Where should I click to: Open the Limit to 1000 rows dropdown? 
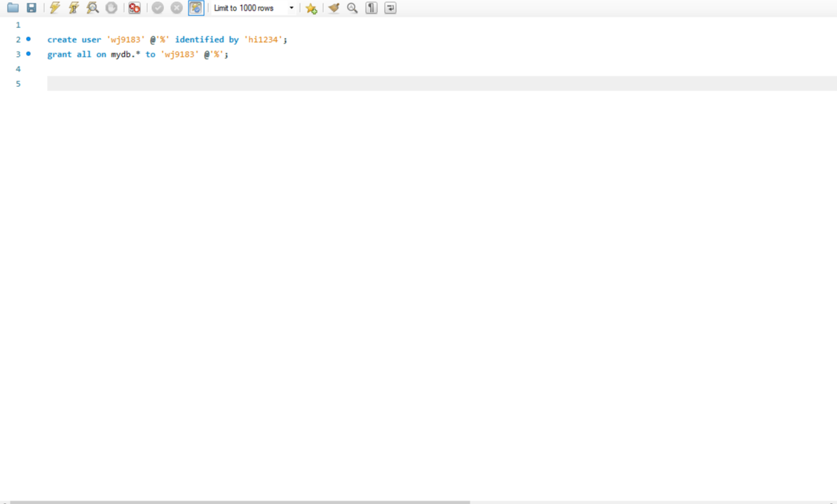(254, 8)
